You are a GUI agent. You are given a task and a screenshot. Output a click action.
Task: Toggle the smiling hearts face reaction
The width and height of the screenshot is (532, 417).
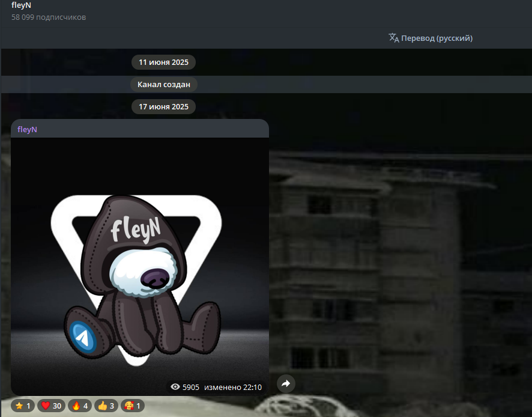click(132, 406)
